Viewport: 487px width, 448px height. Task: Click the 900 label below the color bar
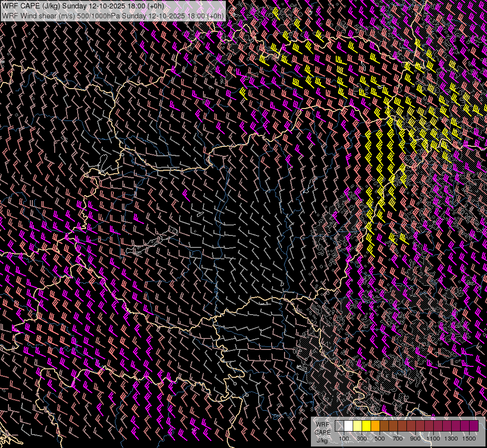415,439
